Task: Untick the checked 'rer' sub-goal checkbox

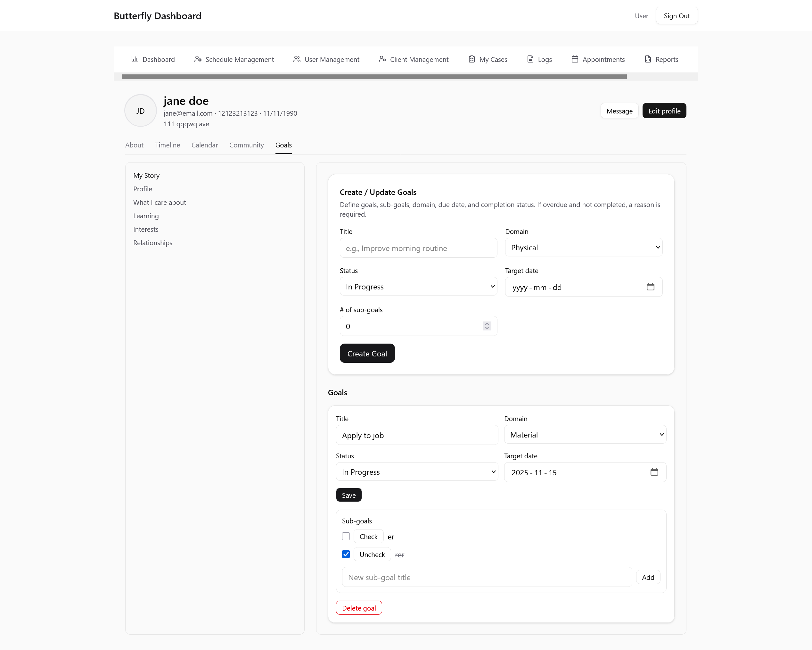Action: click(346, 554)
